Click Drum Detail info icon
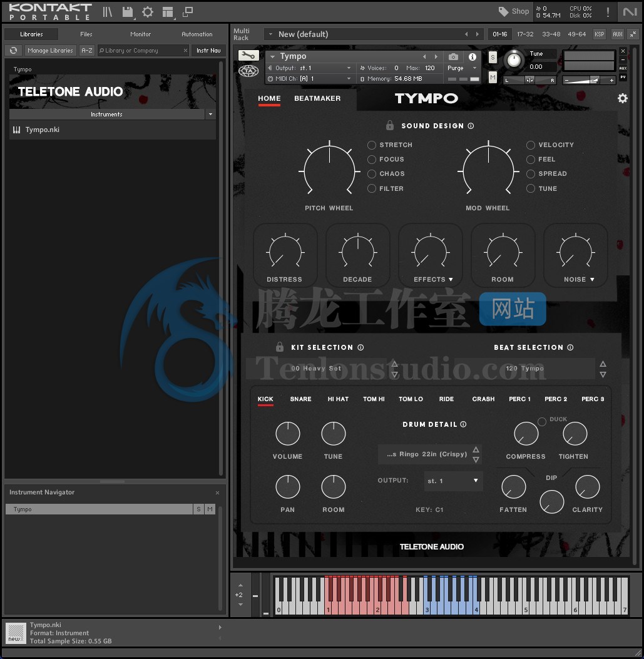Image resolution: width=644 pixels, height=659 pixels. point(463,424)
